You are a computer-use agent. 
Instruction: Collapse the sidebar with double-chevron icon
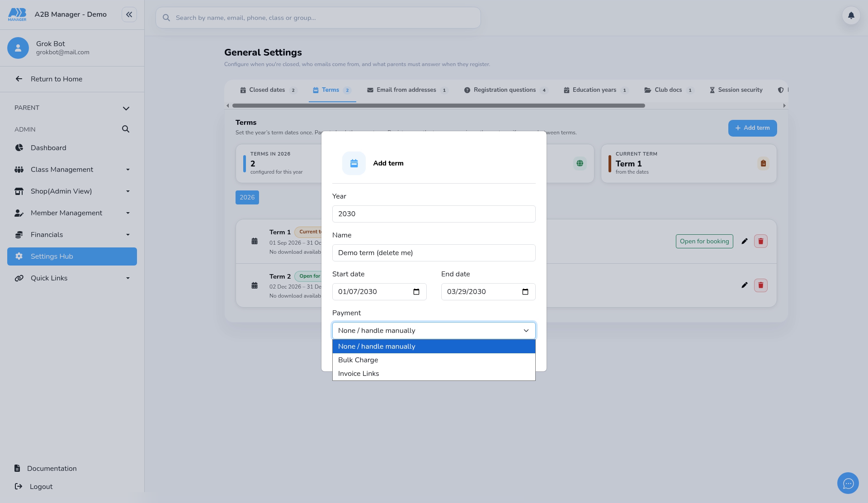pyautogui.click(x=129, y=14)
